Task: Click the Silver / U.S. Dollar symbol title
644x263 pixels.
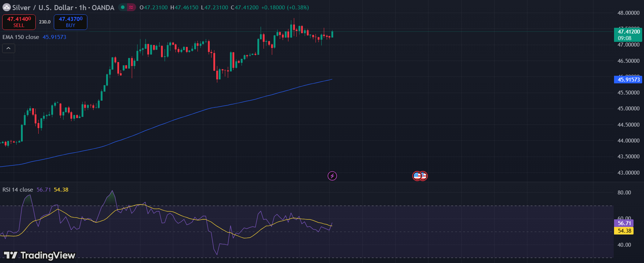Action: point(43,8)
